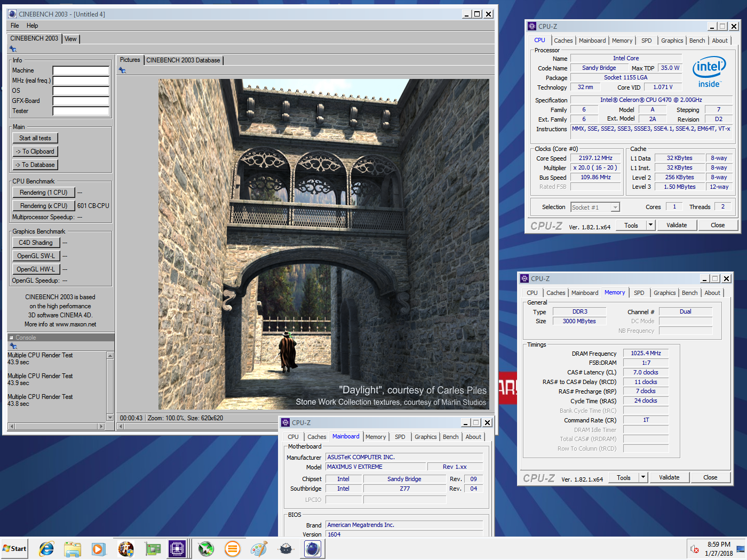Click the pin icon under the Pictures tab
Viewport: 747px width, 560px height.
122,70
